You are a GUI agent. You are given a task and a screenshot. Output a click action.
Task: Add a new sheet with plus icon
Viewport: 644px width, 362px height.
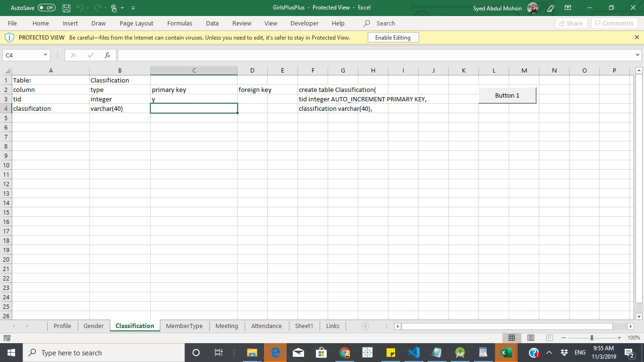pyautogui.click(x=365, y=326)
